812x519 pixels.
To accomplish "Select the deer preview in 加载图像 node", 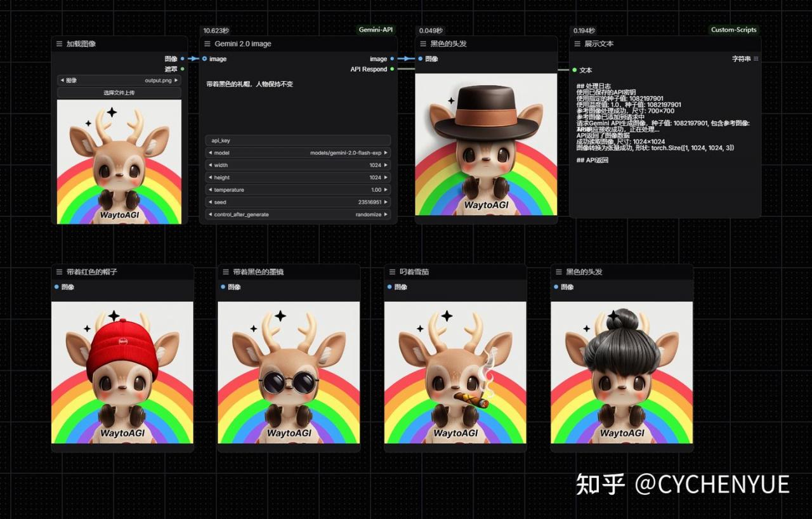I will point(119,162).
